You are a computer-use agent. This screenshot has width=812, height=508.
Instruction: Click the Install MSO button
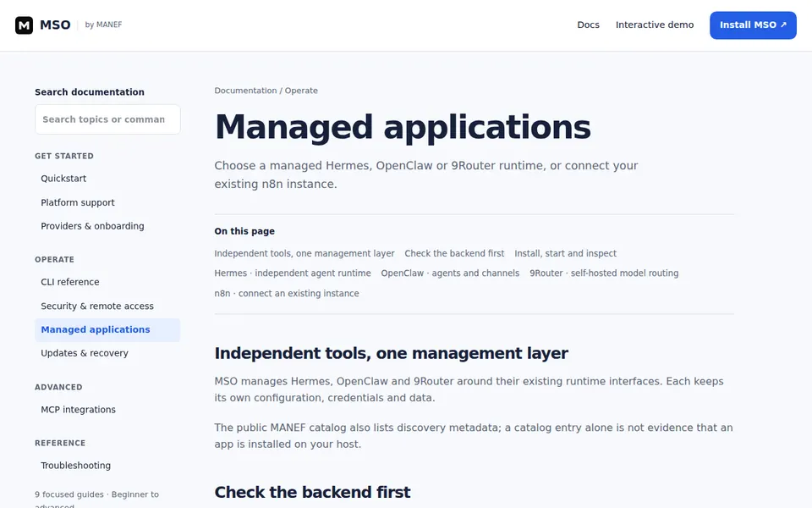click(753, 25)
